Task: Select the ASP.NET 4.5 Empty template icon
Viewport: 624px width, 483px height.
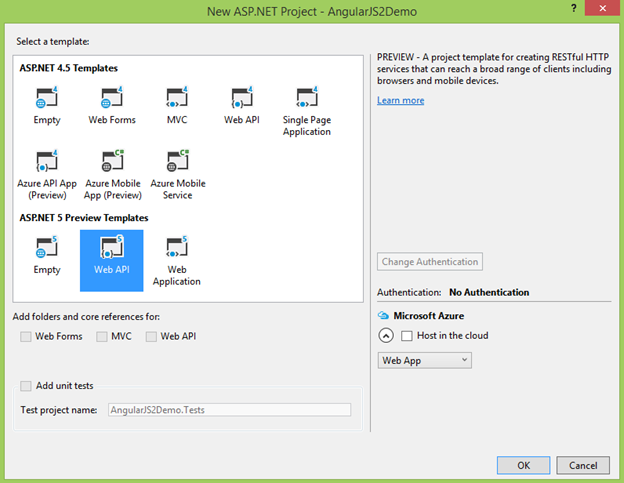Action: (47, 97)
